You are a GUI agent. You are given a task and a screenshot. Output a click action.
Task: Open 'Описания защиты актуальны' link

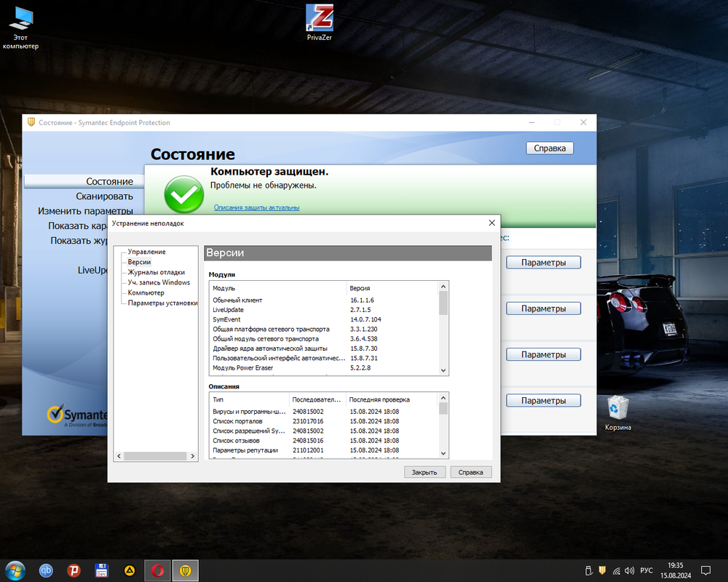pyautogui.click(x=257, y=207)
